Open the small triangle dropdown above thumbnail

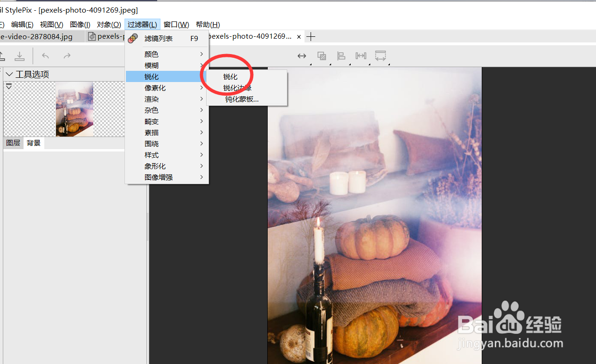point(9,86)
